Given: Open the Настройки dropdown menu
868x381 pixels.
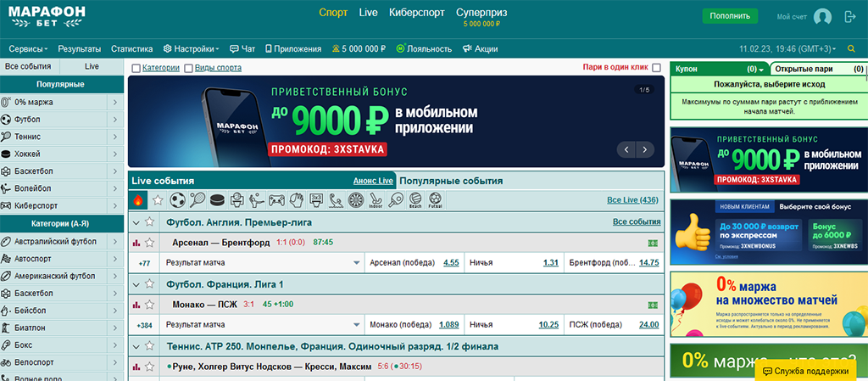Looking at the screenshot, I should pos(191,48).
